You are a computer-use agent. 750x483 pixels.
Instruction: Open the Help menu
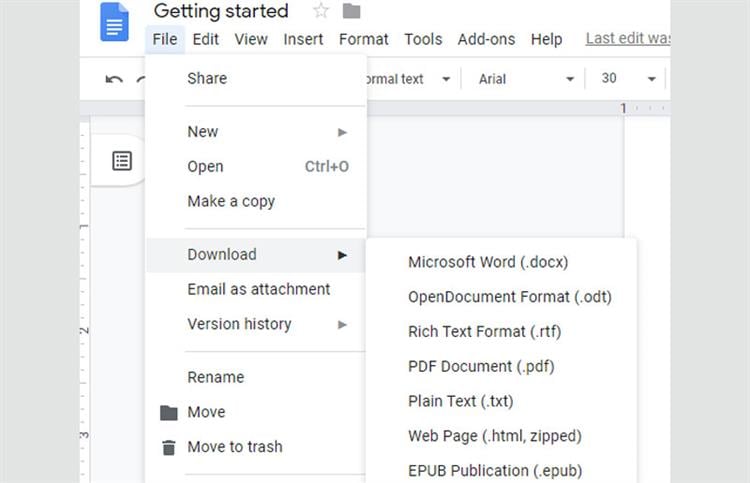[546, 39]
